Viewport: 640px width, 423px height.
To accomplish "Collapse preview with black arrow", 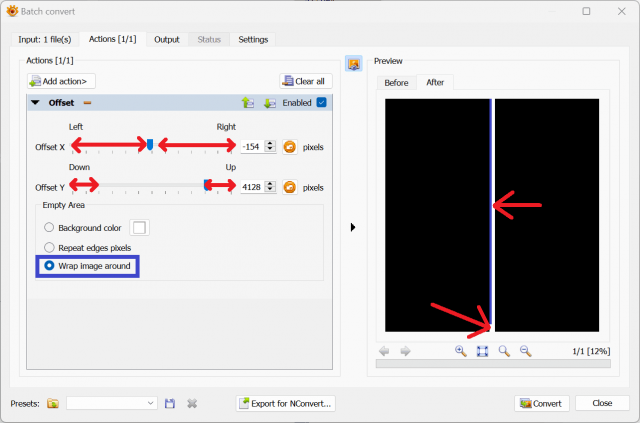I will click(x=353, y=227).
